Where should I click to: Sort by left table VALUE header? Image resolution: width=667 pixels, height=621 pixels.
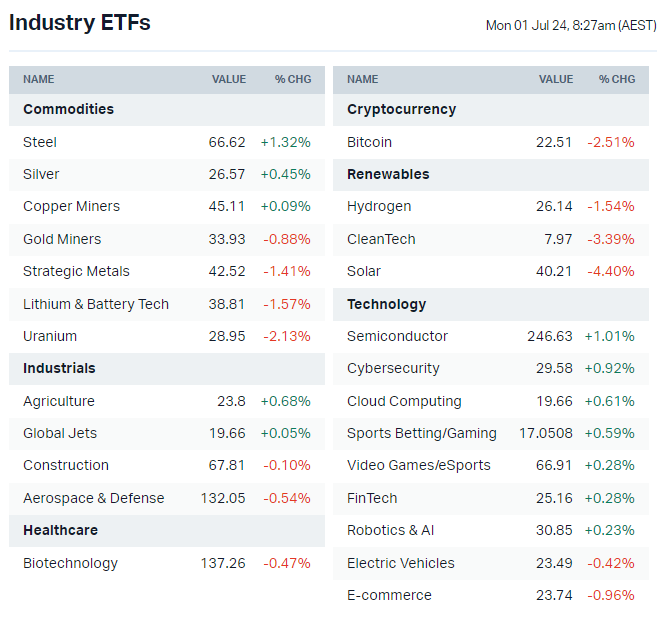[x=228, y=79]
